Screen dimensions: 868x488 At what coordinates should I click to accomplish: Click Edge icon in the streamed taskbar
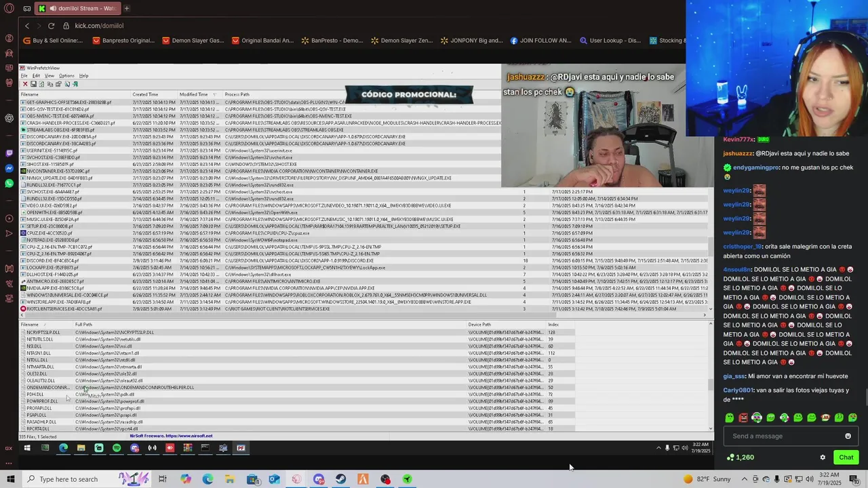coord(63,448)
